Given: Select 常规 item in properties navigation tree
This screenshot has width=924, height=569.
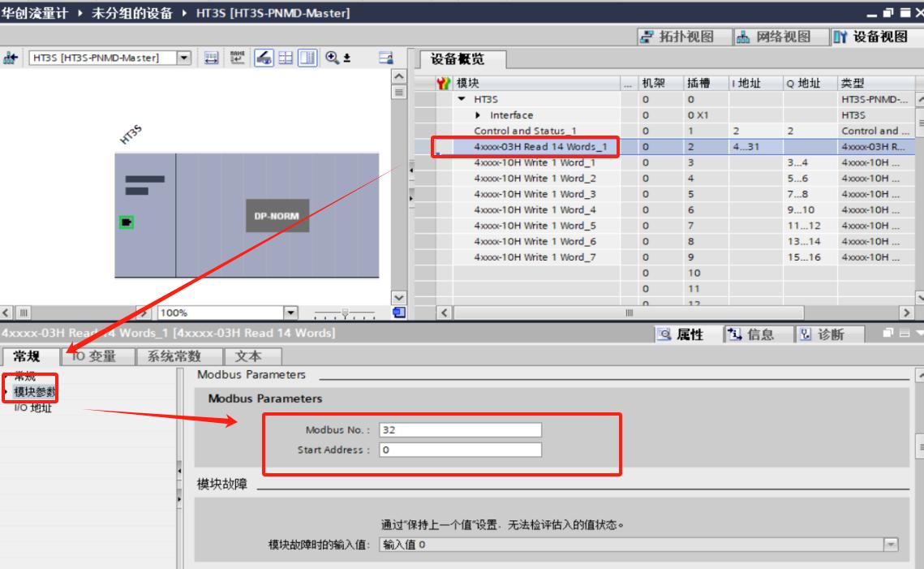Looking at the screenshot, I should click(25, 376).
